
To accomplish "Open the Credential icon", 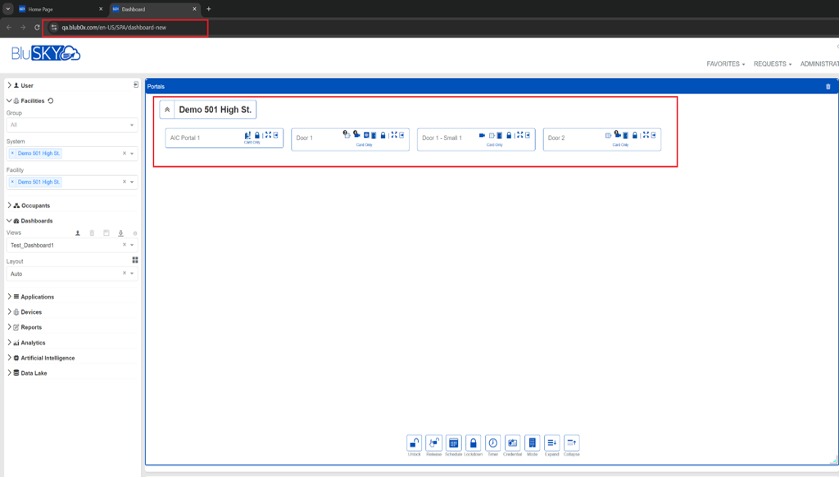I will [512, 442].
